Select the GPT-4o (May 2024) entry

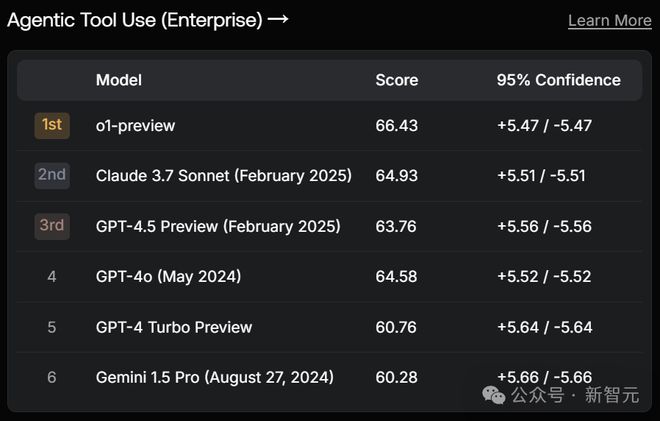[168, 276]
